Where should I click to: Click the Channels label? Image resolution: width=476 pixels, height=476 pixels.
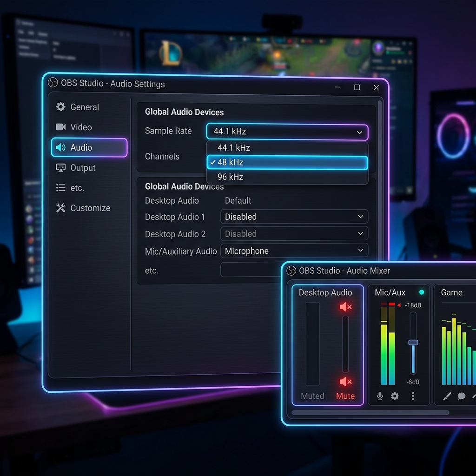(x=162, y=156)
